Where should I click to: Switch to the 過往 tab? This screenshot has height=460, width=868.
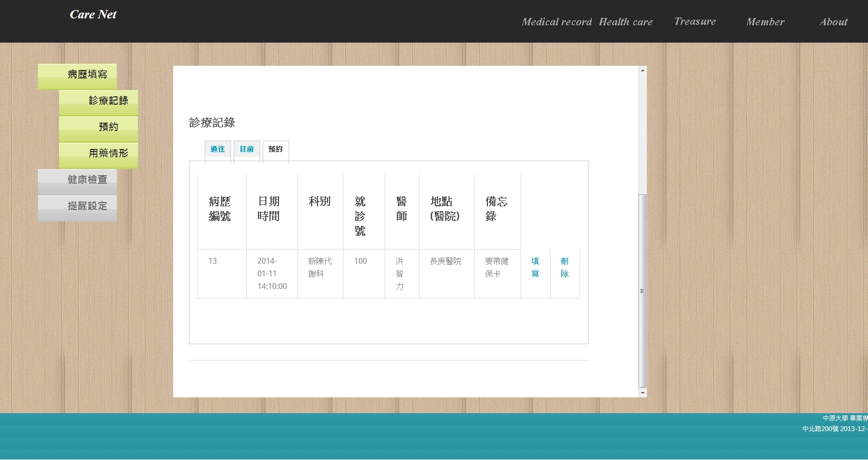tap(217, 150)
